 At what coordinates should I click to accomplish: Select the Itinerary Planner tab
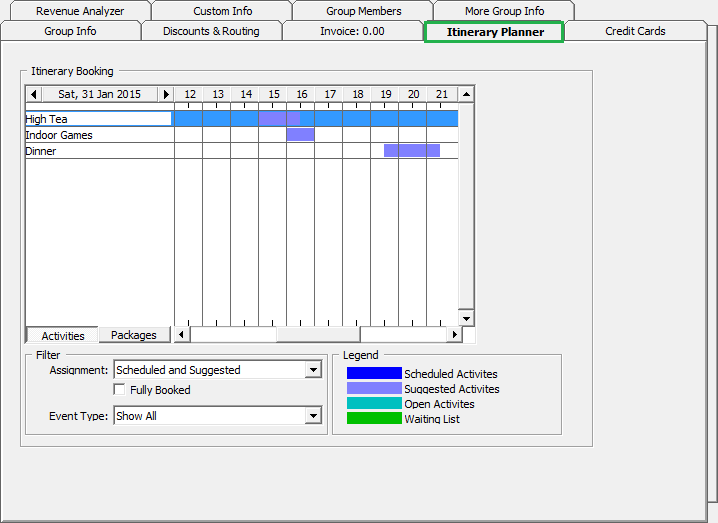(495, 32)
